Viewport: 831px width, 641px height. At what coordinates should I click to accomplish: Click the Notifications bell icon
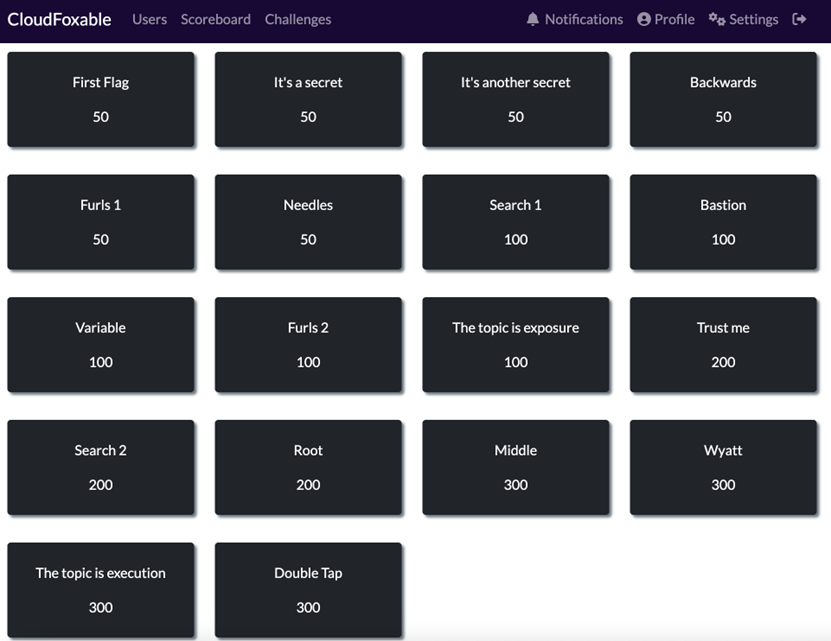click(532, 19)
